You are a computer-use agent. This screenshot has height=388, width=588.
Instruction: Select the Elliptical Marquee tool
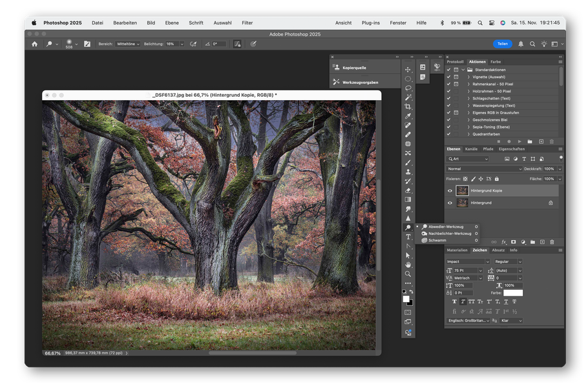click(x=408, y=79)
